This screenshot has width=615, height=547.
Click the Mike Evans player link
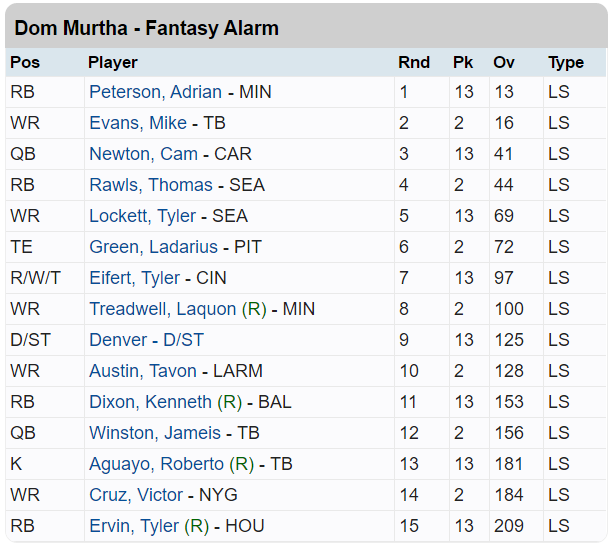138,123
